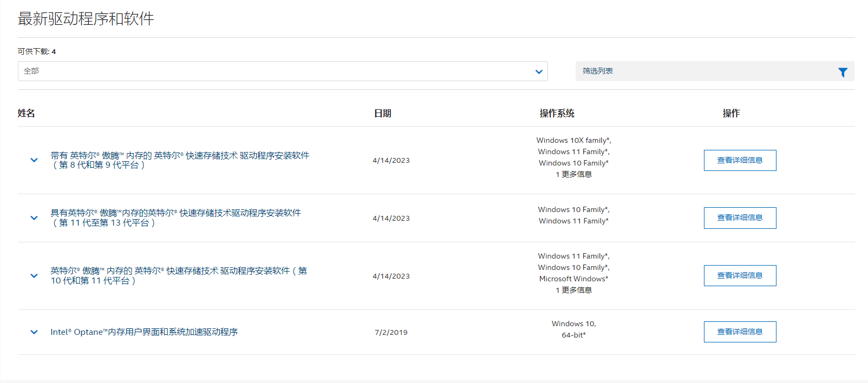Viewport: 868px width, 383px height.
Task: Open the driver link for 第 11 代至第 13 代平台
Action: click(175, 218)
